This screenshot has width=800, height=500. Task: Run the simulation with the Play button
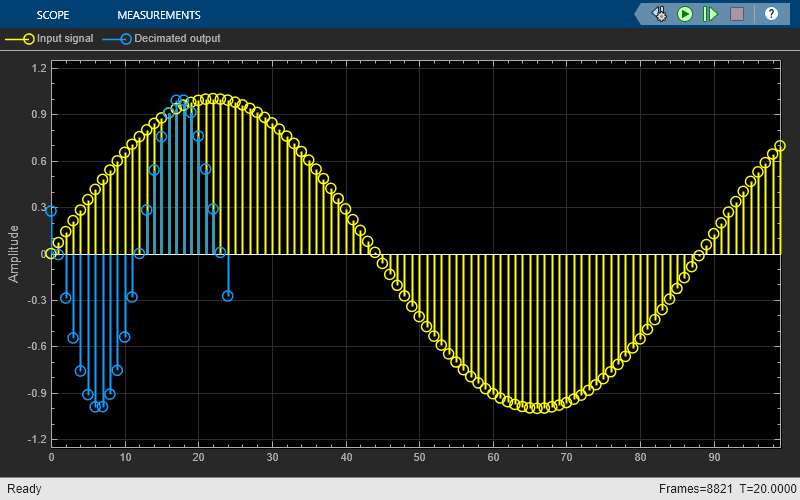click(x=685, y=14)
